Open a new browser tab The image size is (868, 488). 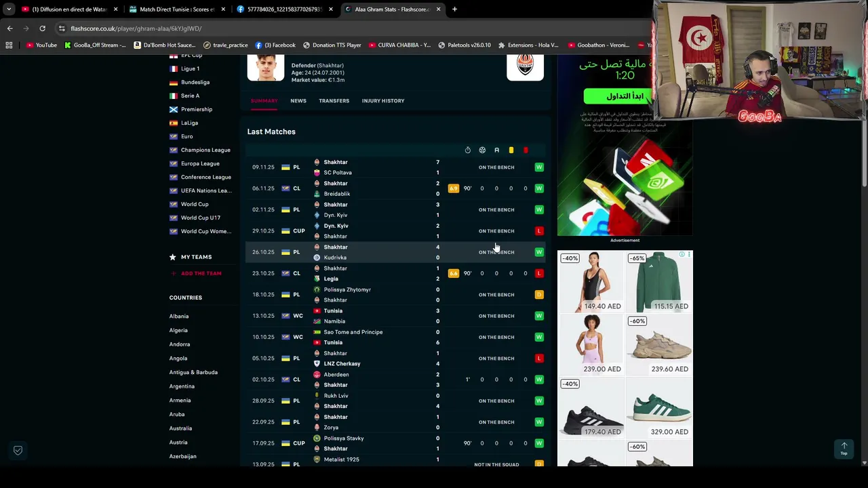click(454, 9)
